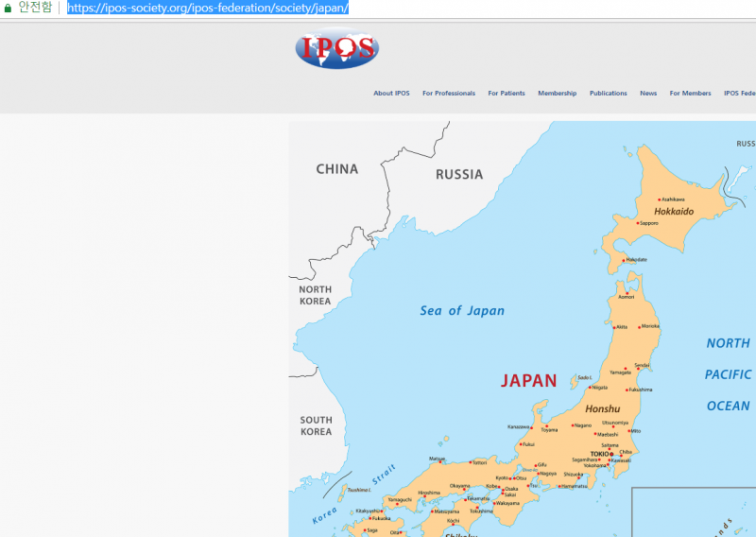The width and height of the screenshot is (756, 537).
Task: Open the For Patients menu
Action: [507, 94]
